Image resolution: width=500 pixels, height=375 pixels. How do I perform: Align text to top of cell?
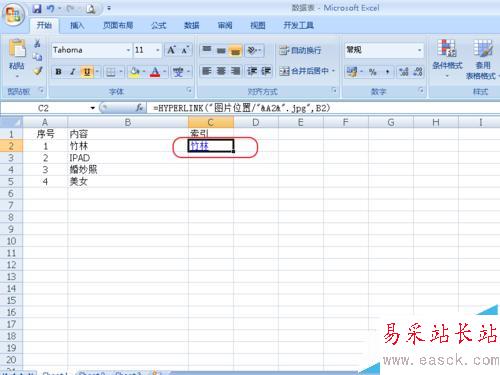pyautogui.click(x=207, y=50)
